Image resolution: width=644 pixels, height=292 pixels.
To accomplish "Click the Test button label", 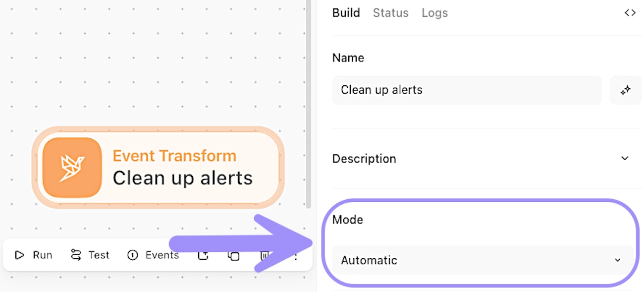I will point(99,255).
